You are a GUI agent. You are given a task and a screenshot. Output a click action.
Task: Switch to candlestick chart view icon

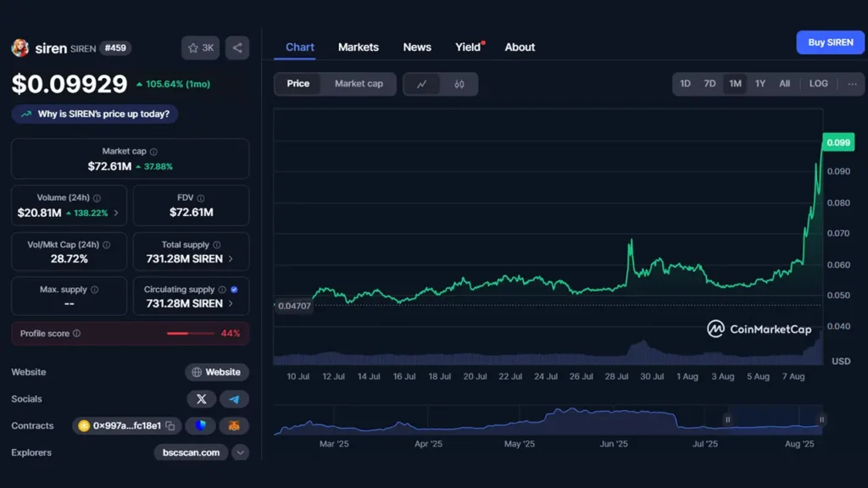point(459,84)
